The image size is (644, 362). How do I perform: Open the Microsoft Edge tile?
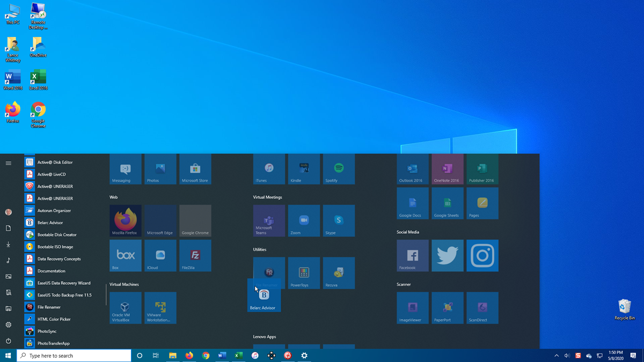click(160, 220)
